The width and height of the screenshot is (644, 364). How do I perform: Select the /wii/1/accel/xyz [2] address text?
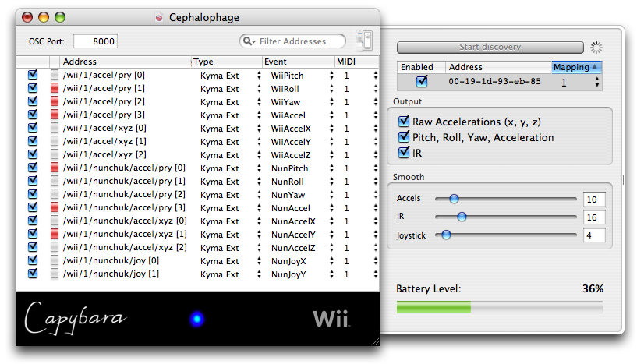pos(104,154)
